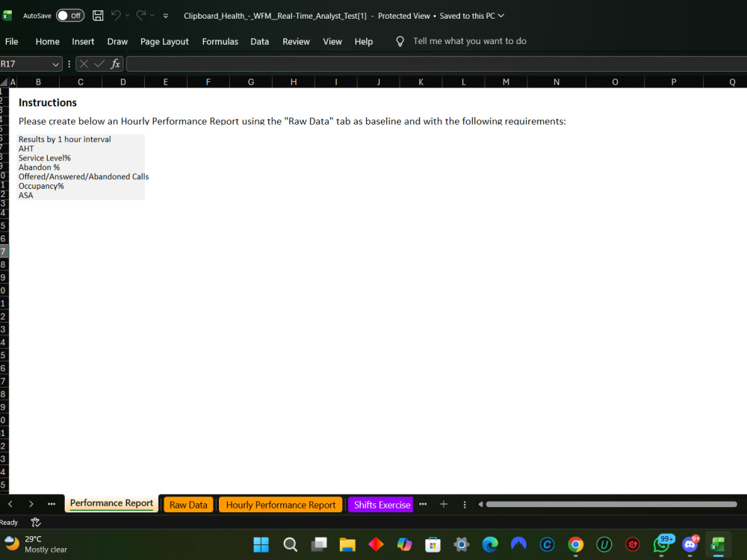This screenshot has height=560, width=747.
Task: Open the Redo history dropdown arrow
Action: pyautogui.click(x=152, y=16)
